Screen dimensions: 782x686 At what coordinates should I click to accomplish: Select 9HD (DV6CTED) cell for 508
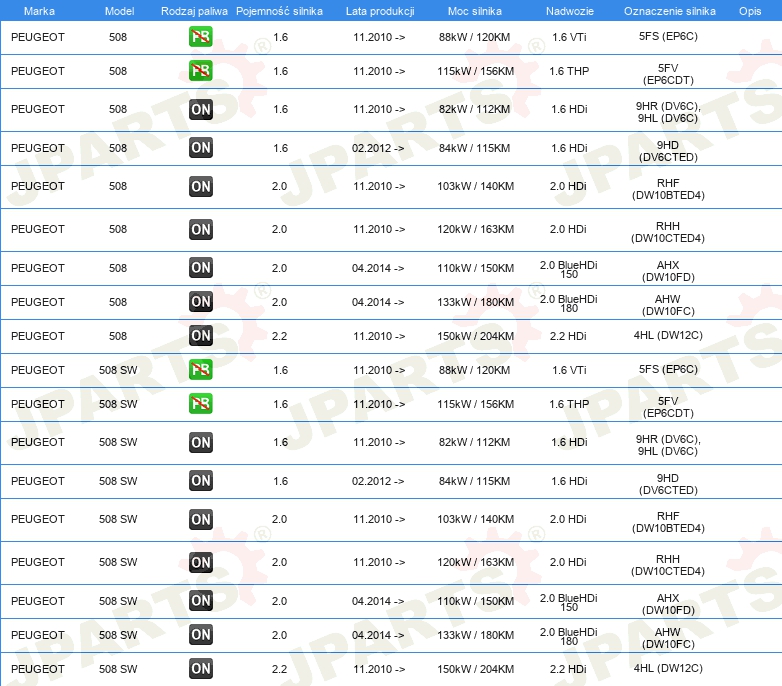pyautogui.click(x=668, y=151)
